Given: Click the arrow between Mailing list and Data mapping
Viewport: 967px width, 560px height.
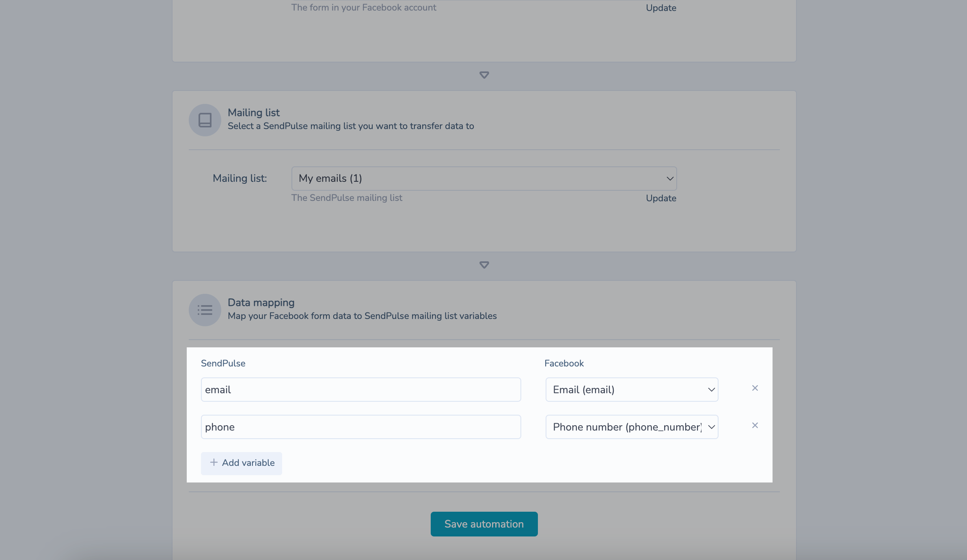Looking at the screenshot, I should coord(484,265).
